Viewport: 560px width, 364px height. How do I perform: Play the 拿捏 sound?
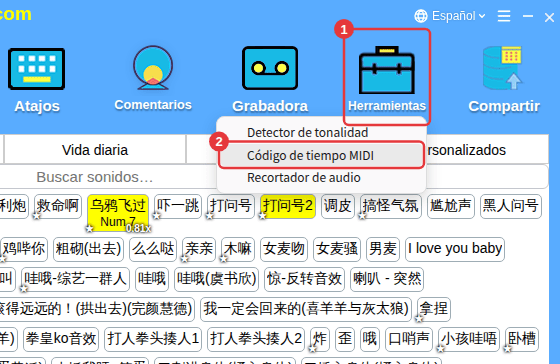point(434,309)
